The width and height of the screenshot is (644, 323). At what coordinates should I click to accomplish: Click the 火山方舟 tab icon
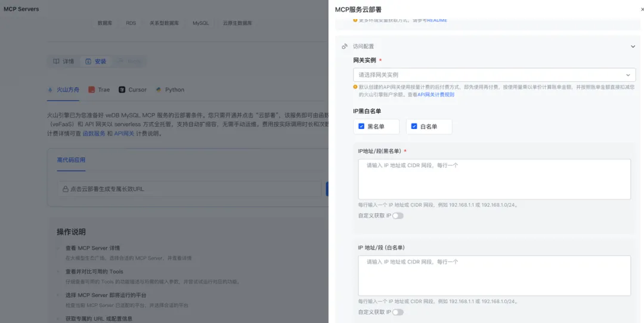[x=51, y=90]
